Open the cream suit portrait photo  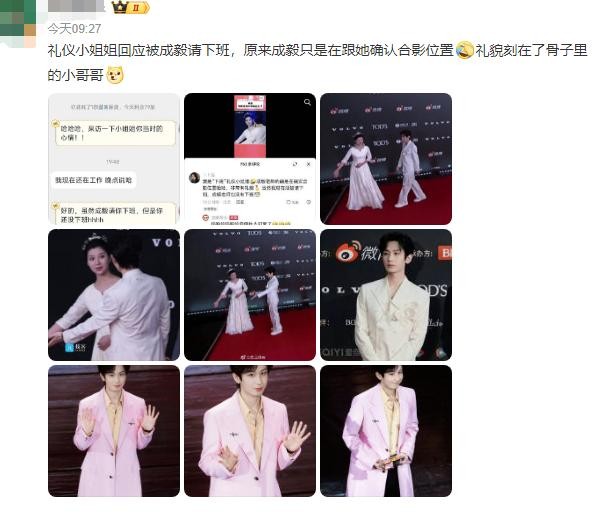pyautogui.click(x=386, y=295)
